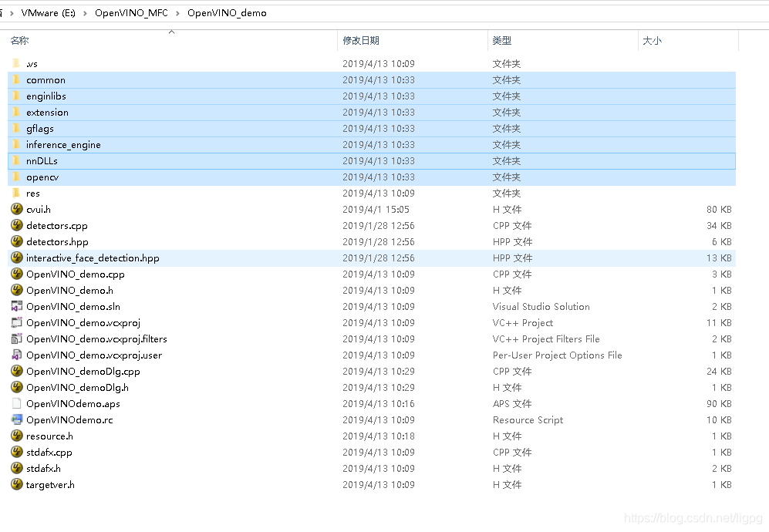Click the nnDLLs folder icon

pyautogui.click(x=16, y=160)
